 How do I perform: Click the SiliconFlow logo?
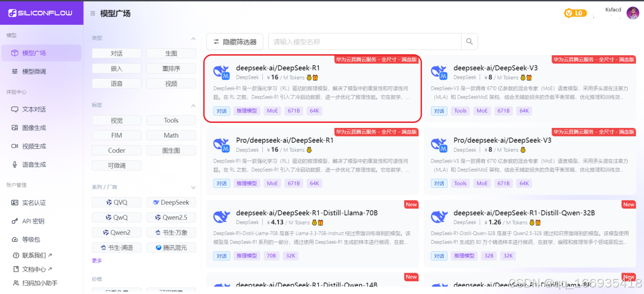point(41,13)
